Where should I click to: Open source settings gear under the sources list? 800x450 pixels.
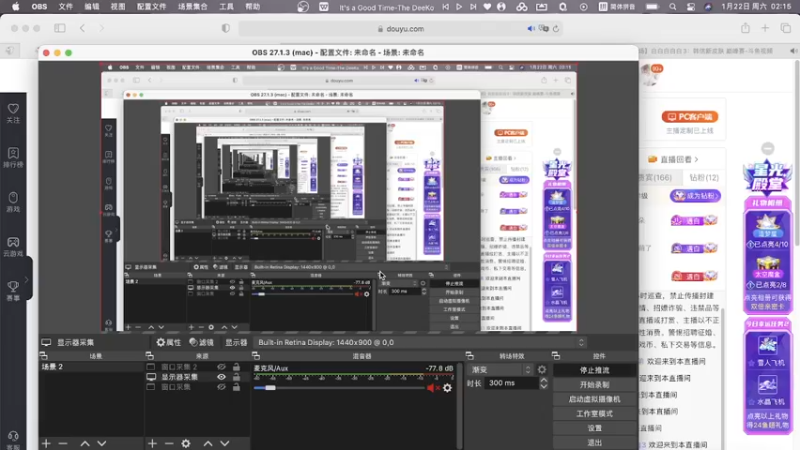coord(186,443)
